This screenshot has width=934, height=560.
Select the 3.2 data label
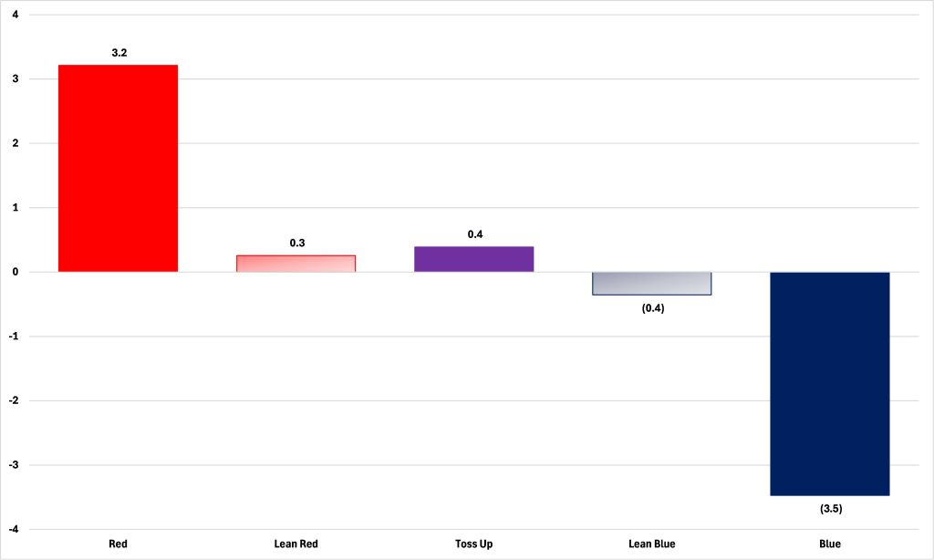pyautogui.click(x=119, y=53)
